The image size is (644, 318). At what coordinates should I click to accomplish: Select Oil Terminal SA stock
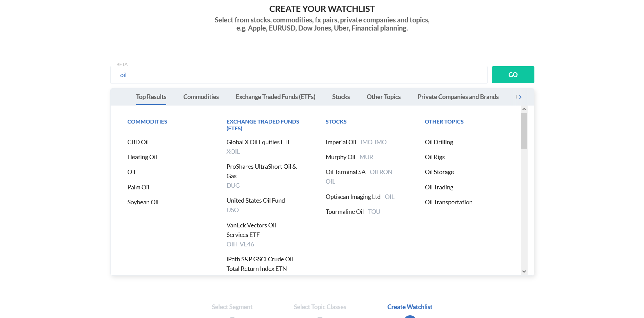click(345, 172)
